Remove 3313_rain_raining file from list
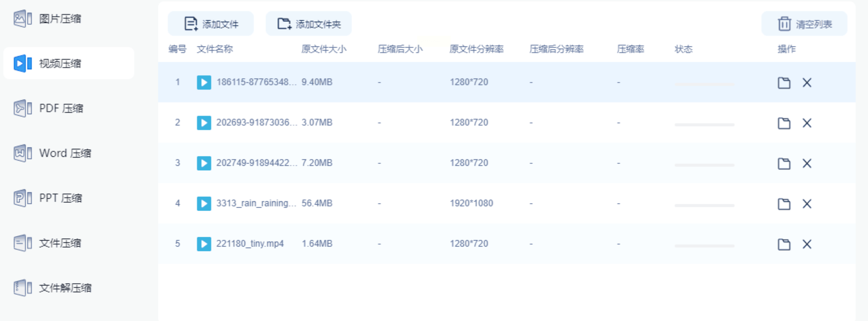Image resolution: width=868 pixels, height=321 pixels. coord(807,204)
